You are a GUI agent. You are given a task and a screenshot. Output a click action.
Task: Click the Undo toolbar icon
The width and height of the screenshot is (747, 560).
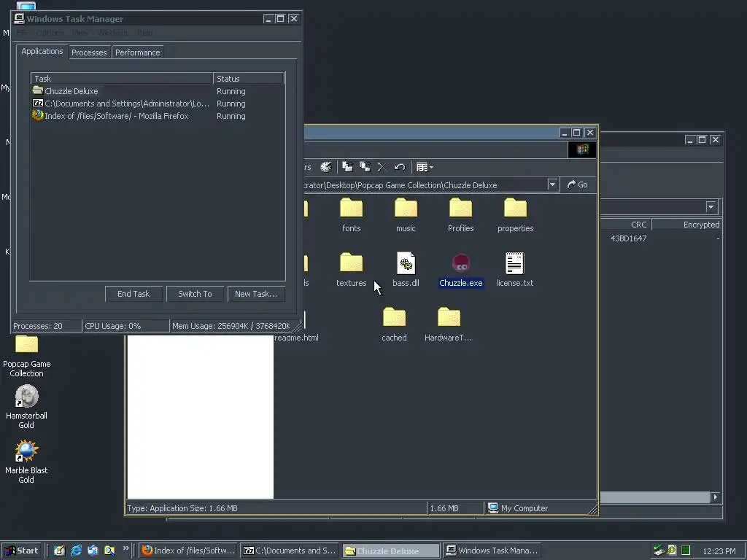coord(400,167)
